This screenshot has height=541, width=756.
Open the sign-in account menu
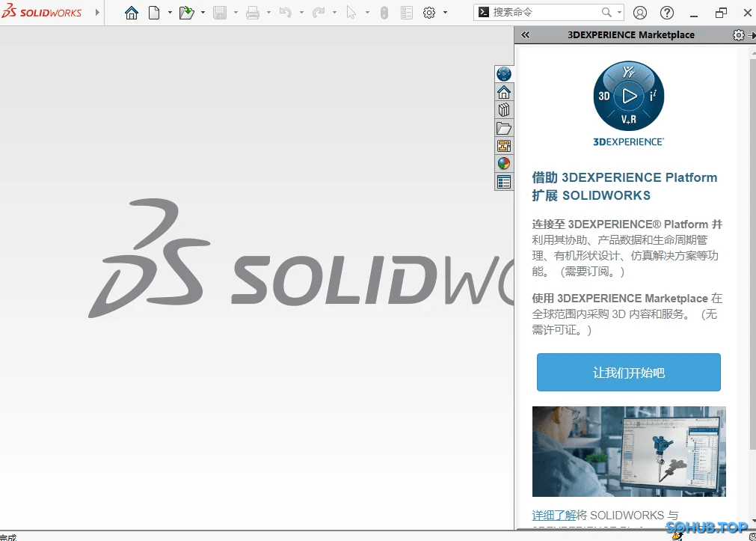[639, 13]
